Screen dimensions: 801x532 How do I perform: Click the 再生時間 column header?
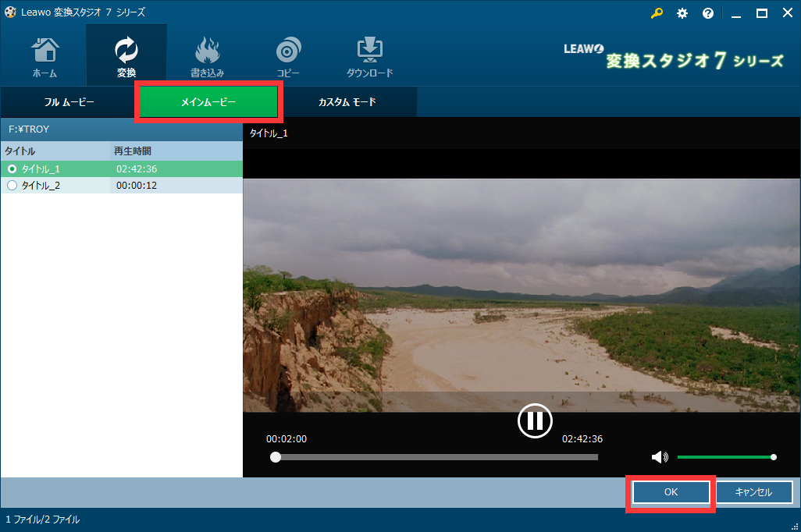click(133, 151)
